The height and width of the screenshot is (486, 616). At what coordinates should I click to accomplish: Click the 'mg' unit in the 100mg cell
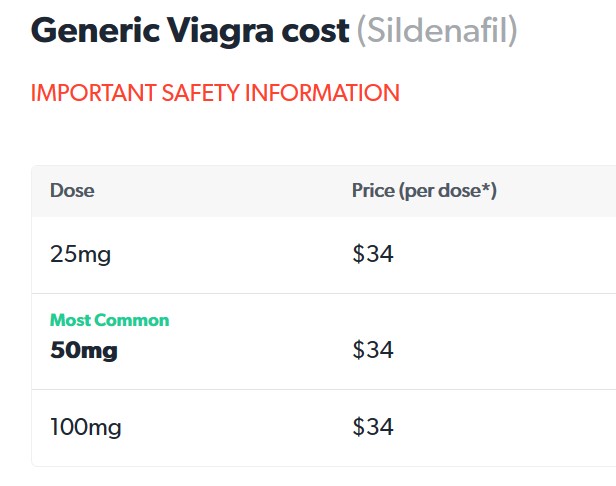103,429
